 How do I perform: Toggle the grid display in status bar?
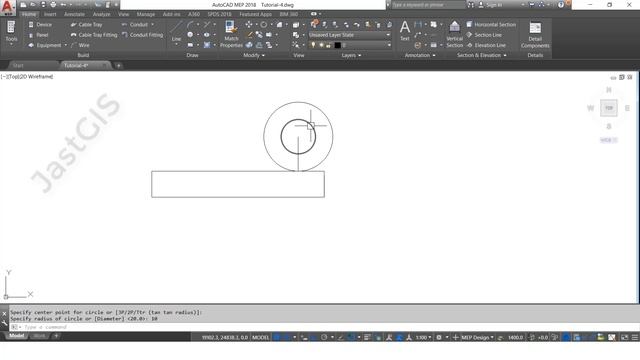(x=277, y=337)
